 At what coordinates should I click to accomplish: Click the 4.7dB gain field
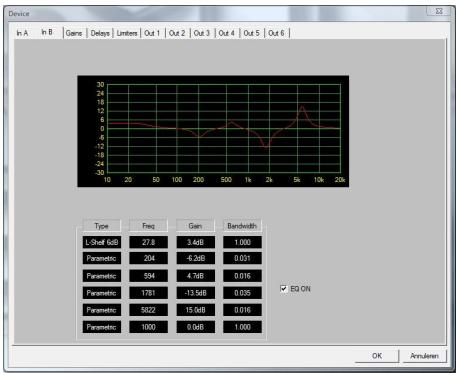pos(196,276)
